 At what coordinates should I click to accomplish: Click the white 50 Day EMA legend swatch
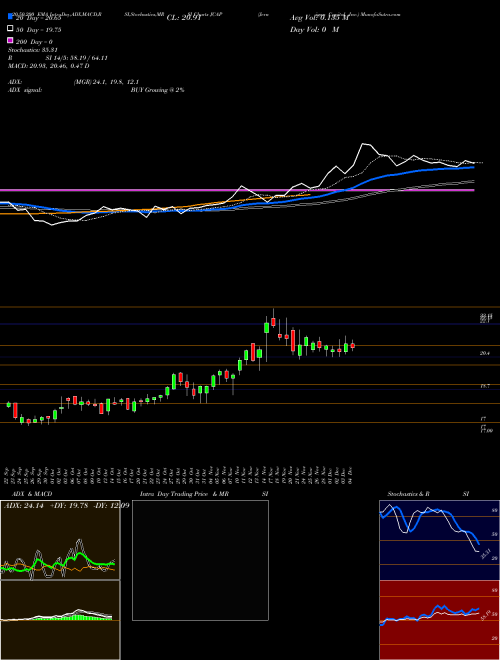click(10, 29)
